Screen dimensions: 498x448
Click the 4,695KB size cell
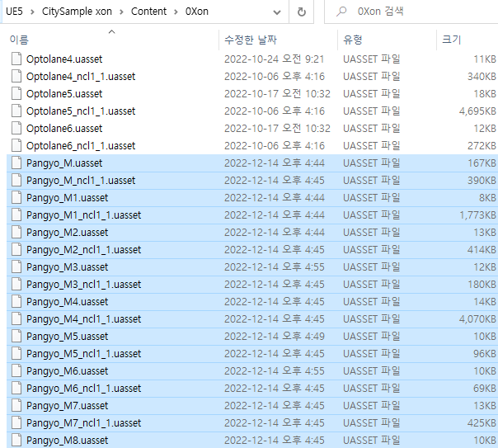477,111
